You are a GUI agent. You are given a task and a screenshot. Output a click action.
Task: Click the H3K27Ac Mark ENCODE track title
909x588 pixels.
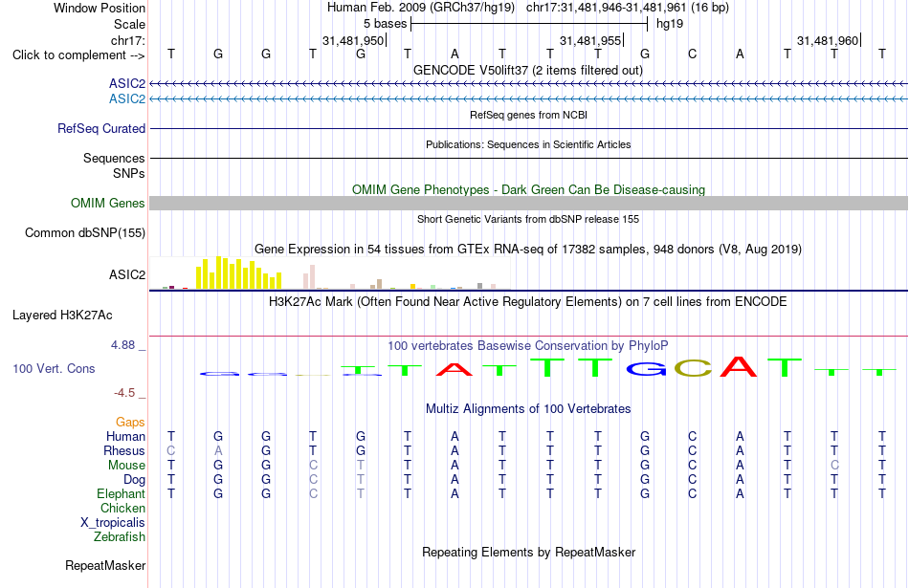tap(528, 302)
